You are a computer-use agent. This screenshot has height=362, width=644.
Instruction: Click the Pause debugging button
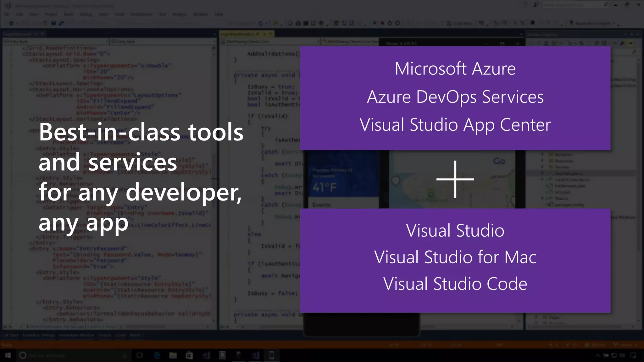pos(375,23)
